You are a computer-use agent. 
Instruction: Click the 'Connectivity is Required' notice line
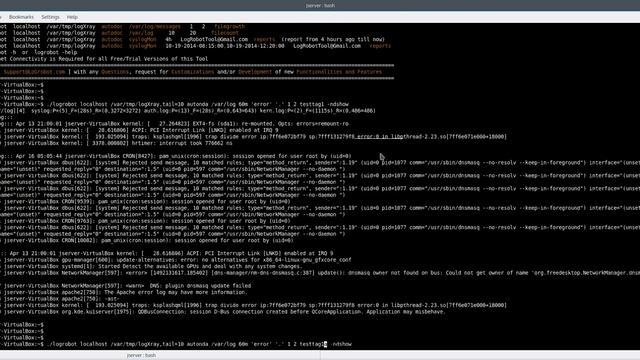(104, 59)
